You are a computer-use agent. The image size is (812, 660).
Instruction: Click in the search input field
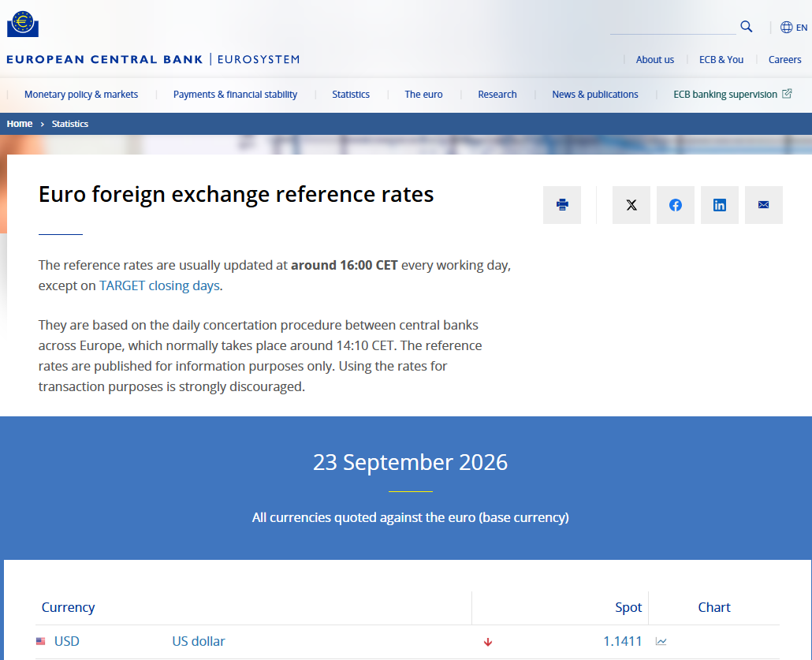(x=672, y=27)
